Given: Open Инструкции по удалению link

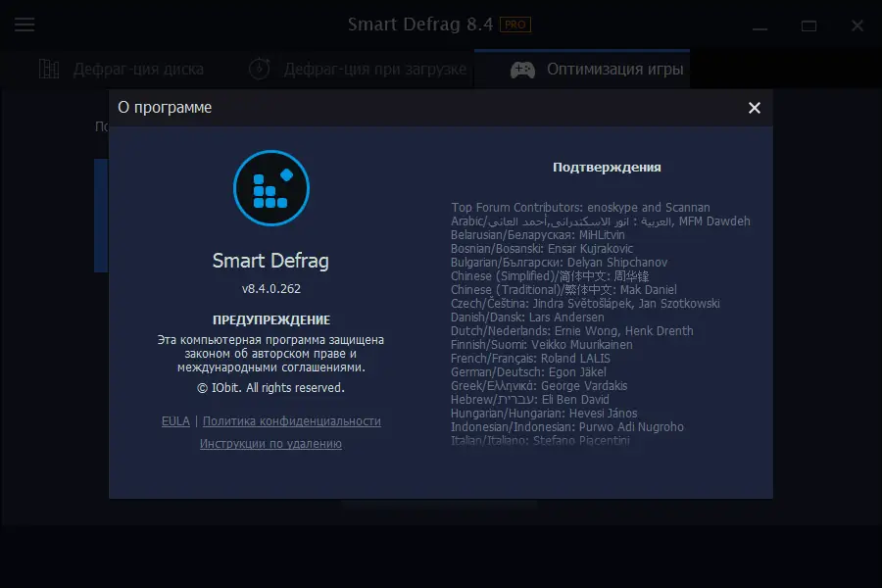Looking at the screenshot, I should [270, 443].
